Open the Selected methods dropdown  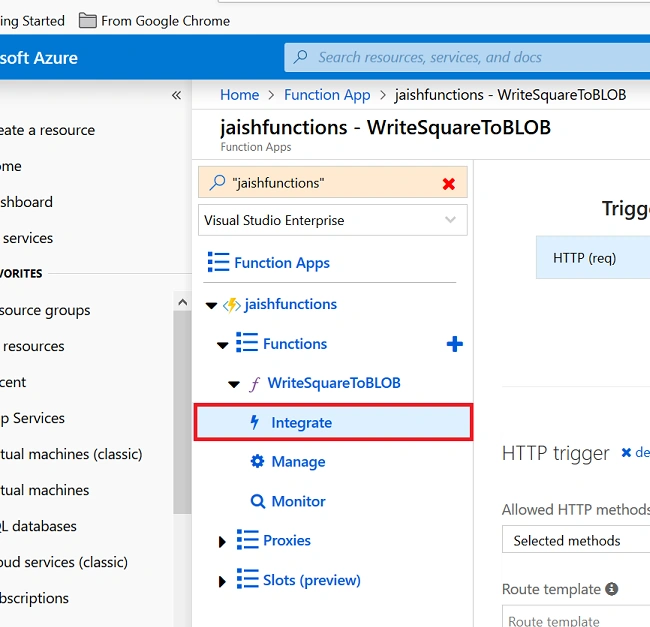click(576, 540)
